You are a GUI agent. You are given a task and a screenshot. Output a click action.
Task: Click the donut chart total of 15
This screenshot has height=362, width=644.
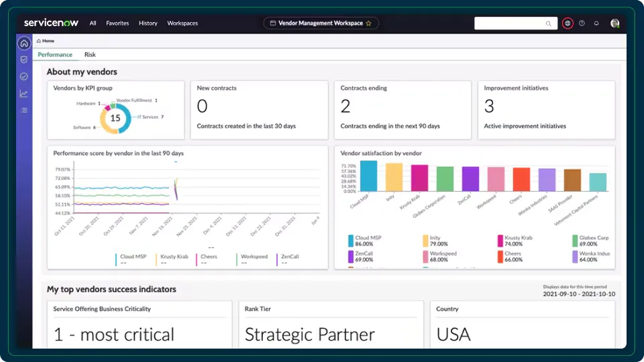[x=115, y=118]
